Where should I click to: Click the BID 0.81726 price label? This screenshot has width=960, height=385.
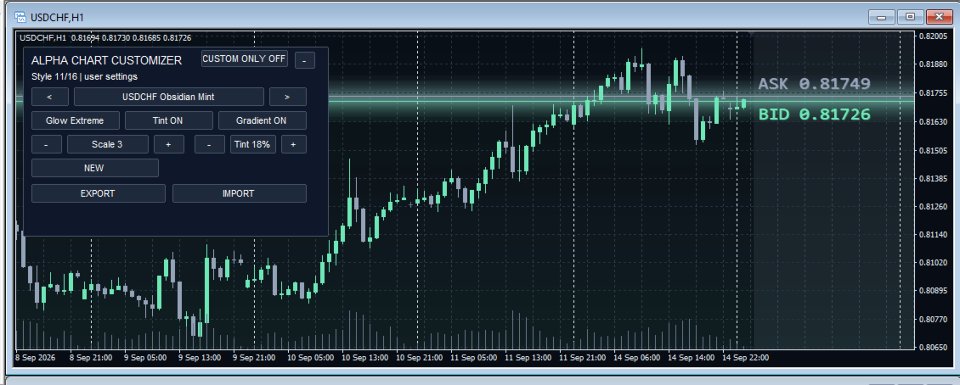pos(814,114)
